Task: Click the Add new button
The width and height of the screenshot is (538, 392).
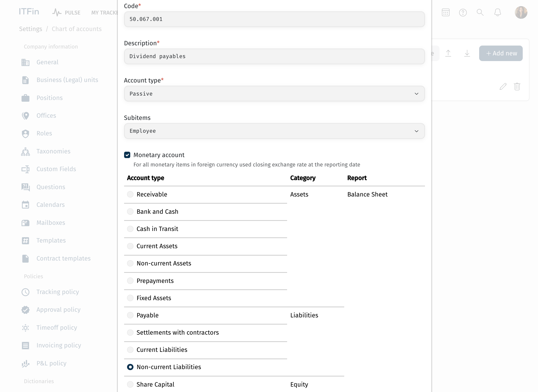Action: (501, 53)
